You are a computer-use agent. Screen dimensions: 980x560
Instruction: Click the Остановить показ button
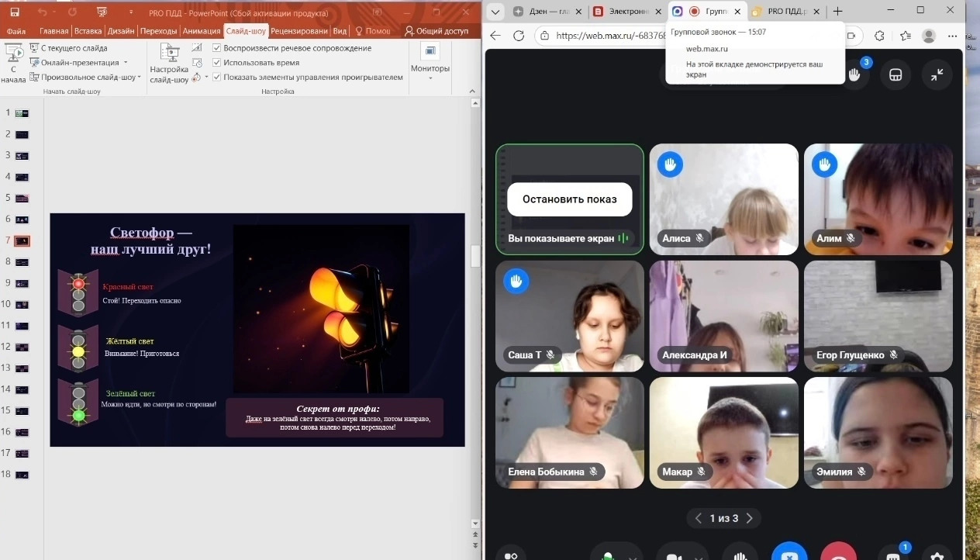click(x=569, y=199)
